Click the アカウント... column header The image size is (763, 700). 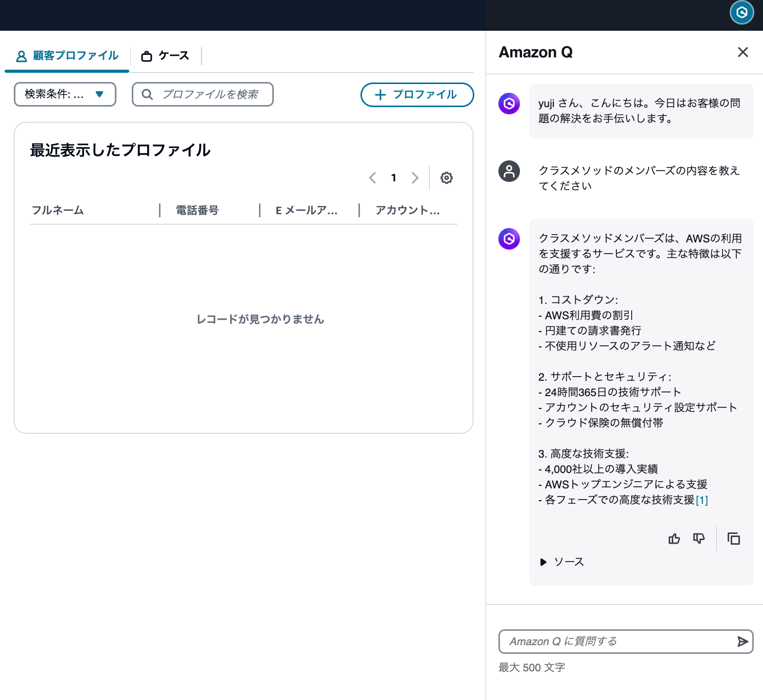[x=408, y=210]
